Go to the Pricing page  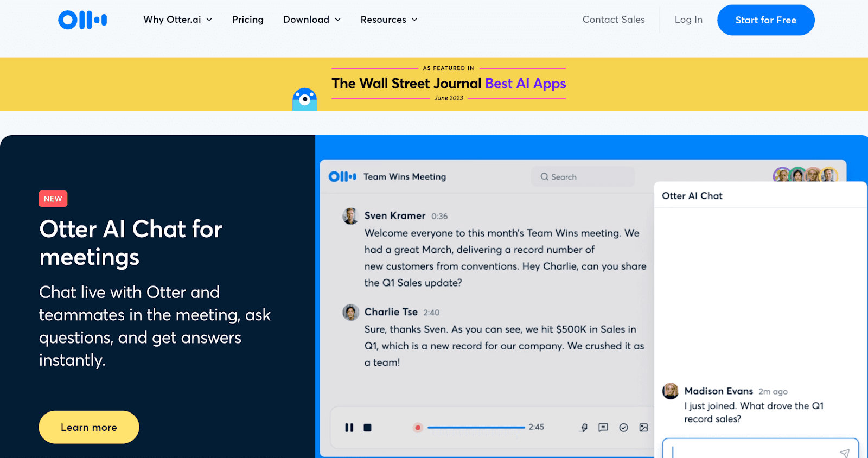tap(248, 20)
